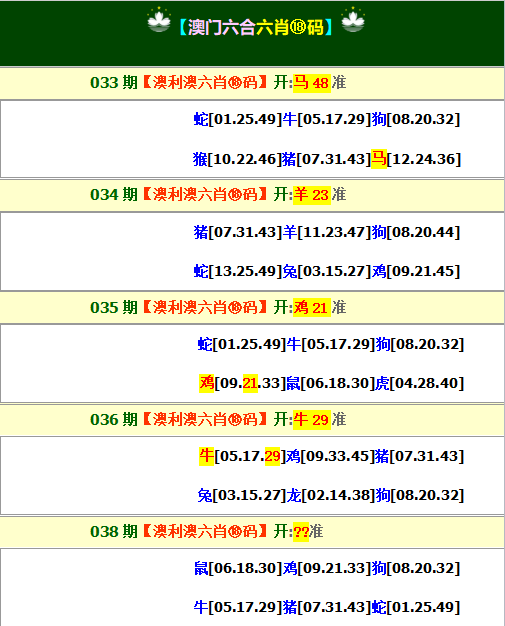Select the 034 期 period label

click(114, 195)
